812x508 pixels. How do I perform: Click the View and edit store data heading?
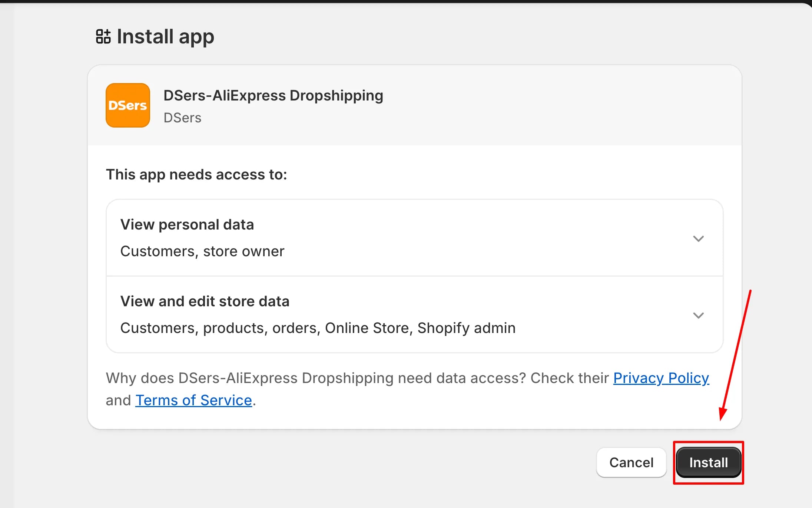205,301
